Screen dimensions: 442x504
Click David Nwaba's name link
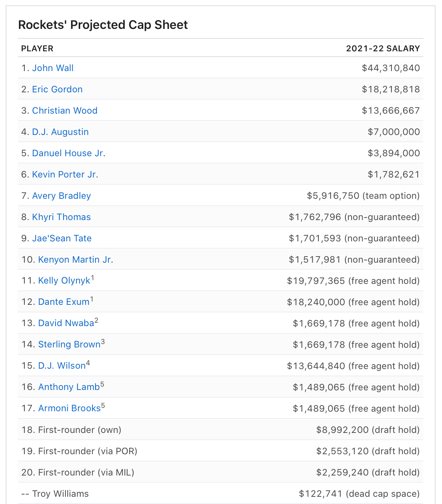[66, 323]
